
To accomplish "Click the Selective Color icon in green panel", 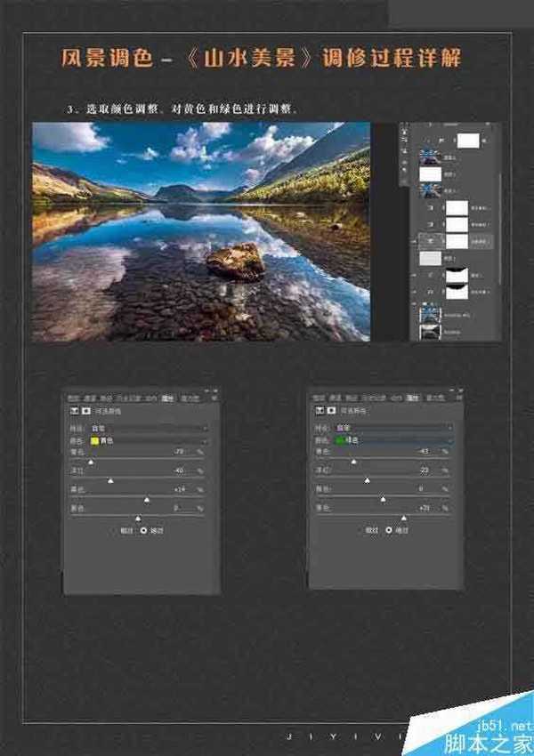I will (319, 411).
